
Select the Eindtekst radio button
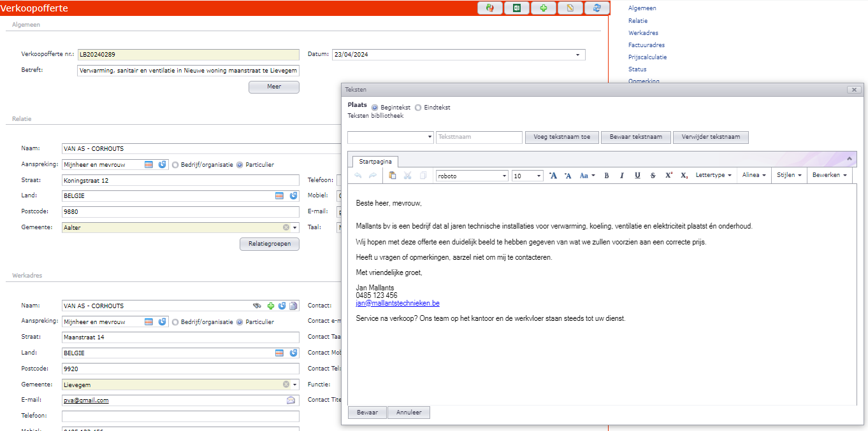(x=418, y=108)
